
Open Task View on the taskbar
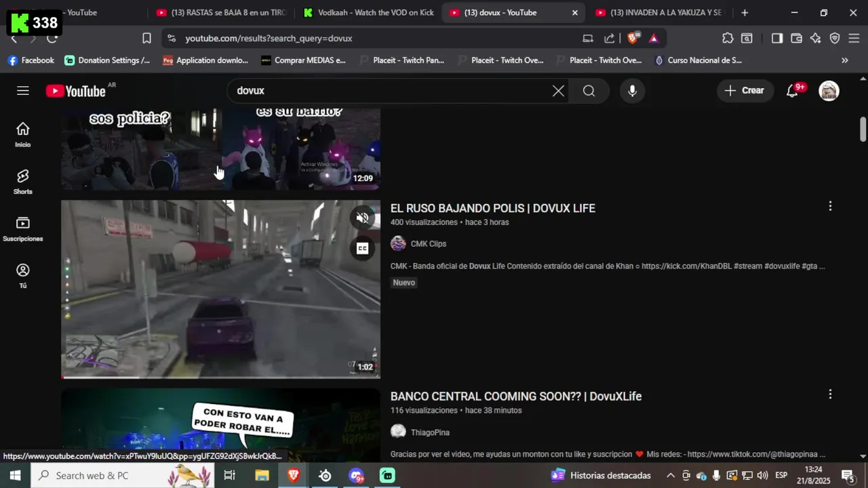pyautogui.click(x=229, y=476)
